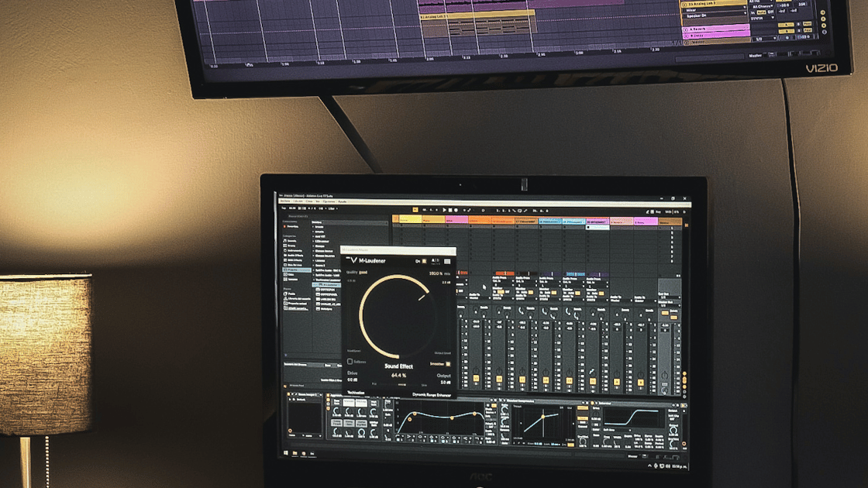This screenshot has height=488, width=868.
Task: Open File Explorer from the taskbar
Action: click(294, 454)
